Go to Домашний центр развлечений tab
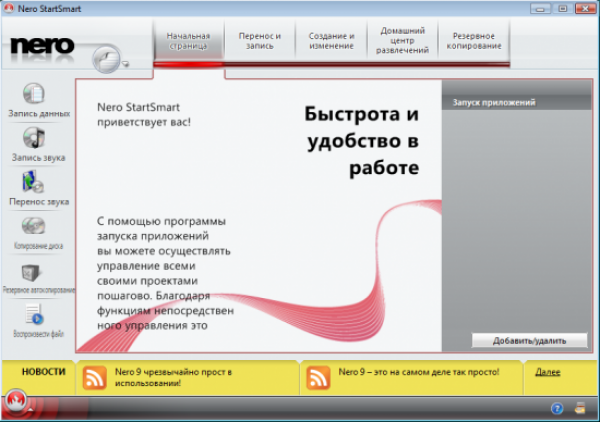 click(x=402, y=41)
